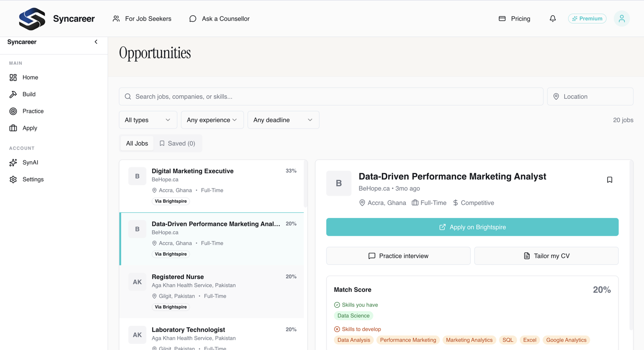Screen dimensions: 644x350
Task: Click the Settings gear icon
Action: (13, 179)
